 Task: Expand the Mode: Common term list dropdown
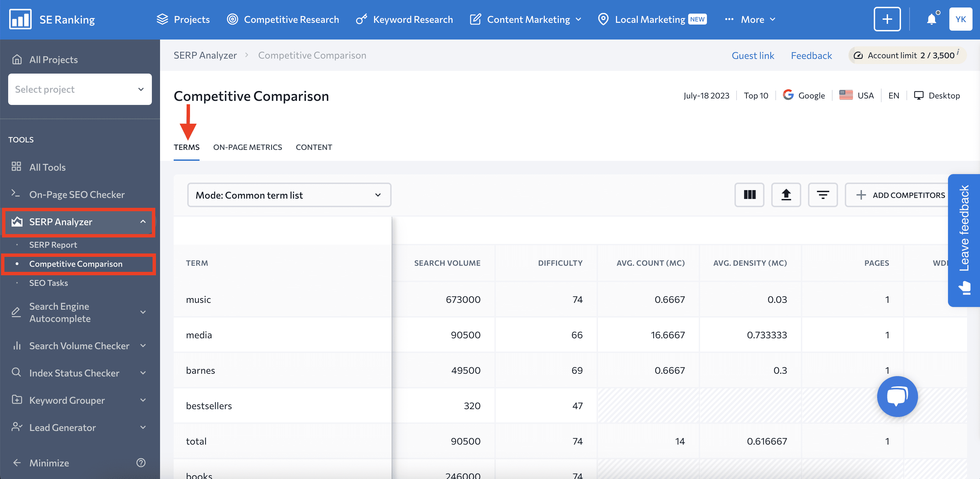click(x=289, y=195)
